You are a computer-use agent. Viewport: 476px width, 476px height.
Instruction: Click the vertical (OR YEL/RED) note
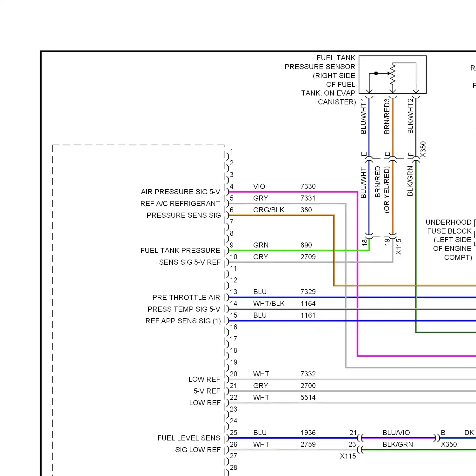coord(387,189)
